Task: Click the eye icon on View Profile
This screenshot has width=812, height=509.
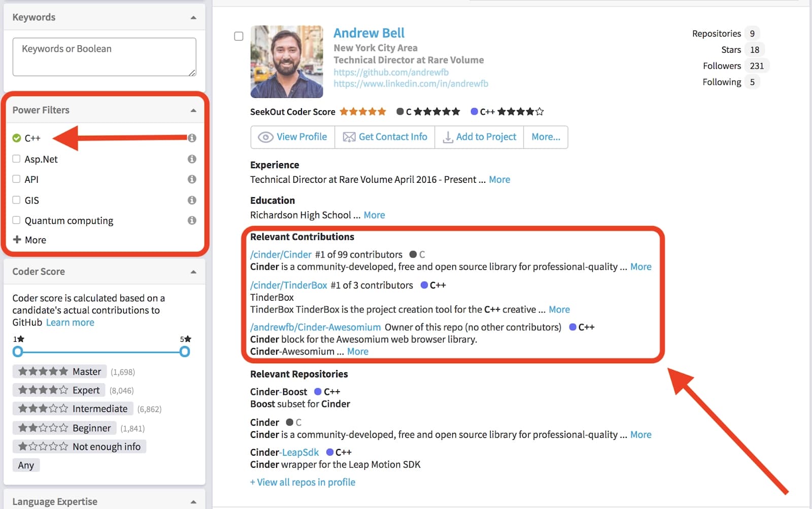Action: [265, 137]
